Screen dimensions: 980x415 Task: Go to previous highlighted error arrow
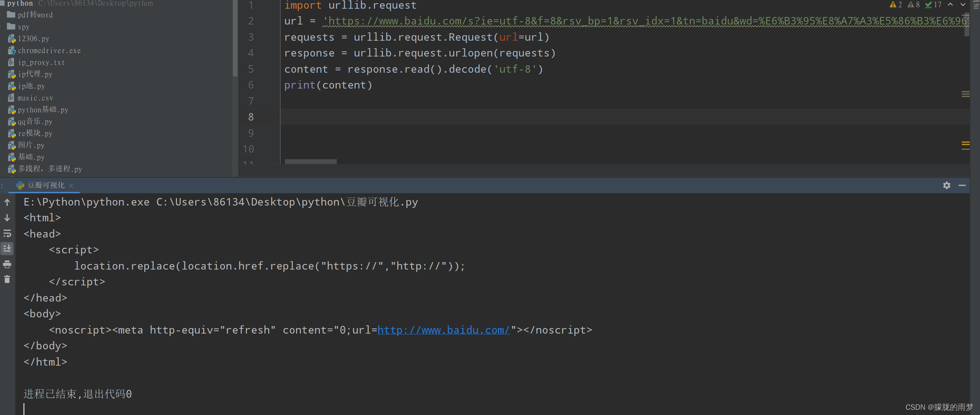(x=950, y=5)
